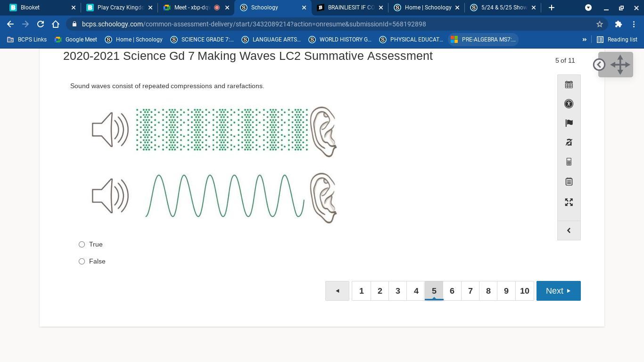Show hidden bookmarks with the double chevron
Screen dimensions: 644x362
(x=584, y=40)
